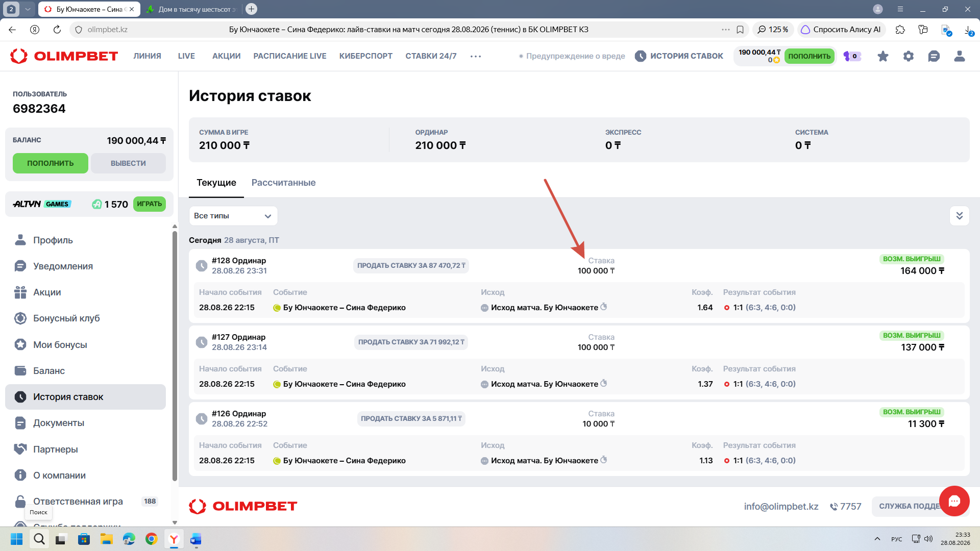The width and height of the screenshot is (980, 551).
Task: Open the favorites star icon
Action: tap(883, 56)
